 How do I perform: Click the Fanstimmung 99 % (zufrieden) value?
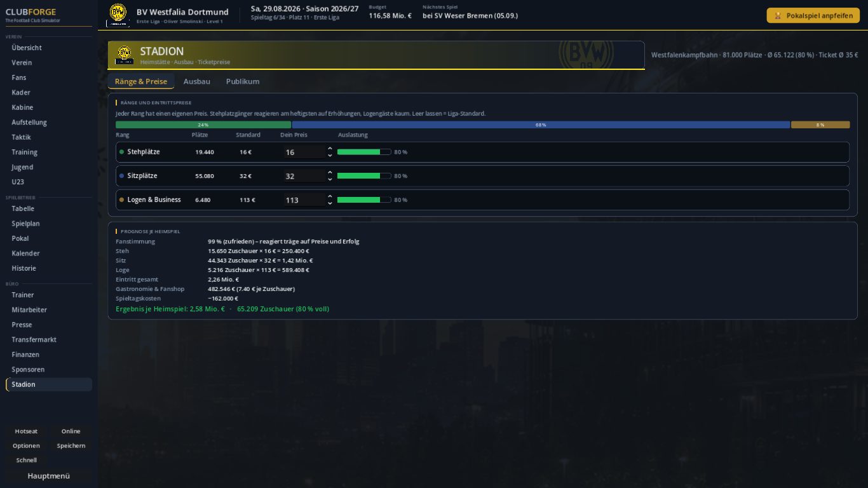[283, 241]
